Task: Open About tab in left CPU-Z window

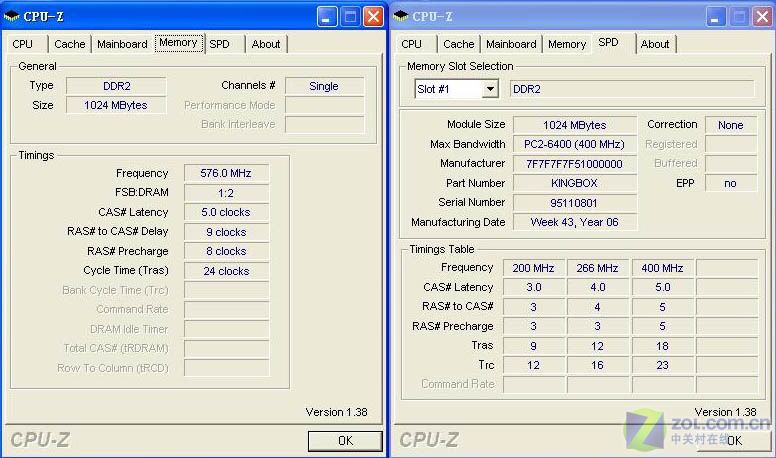Action: (x=266, y=44)
